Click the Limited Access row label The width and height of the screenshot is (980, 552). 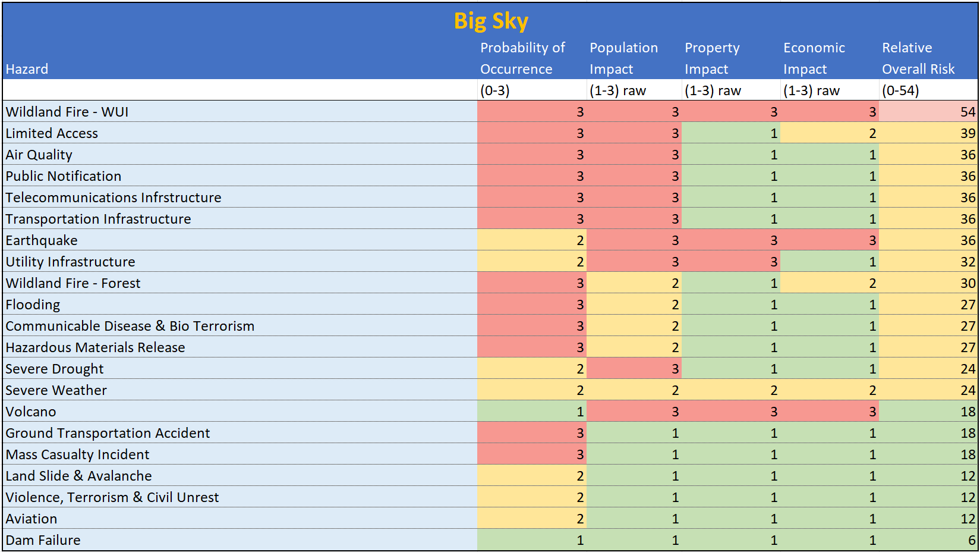[x=52, y=133]
